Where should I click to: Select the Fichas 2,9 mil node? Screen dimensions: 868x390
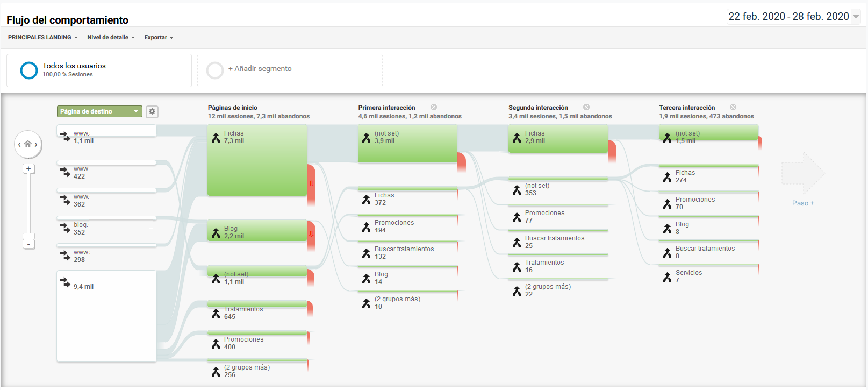point(558,139)
